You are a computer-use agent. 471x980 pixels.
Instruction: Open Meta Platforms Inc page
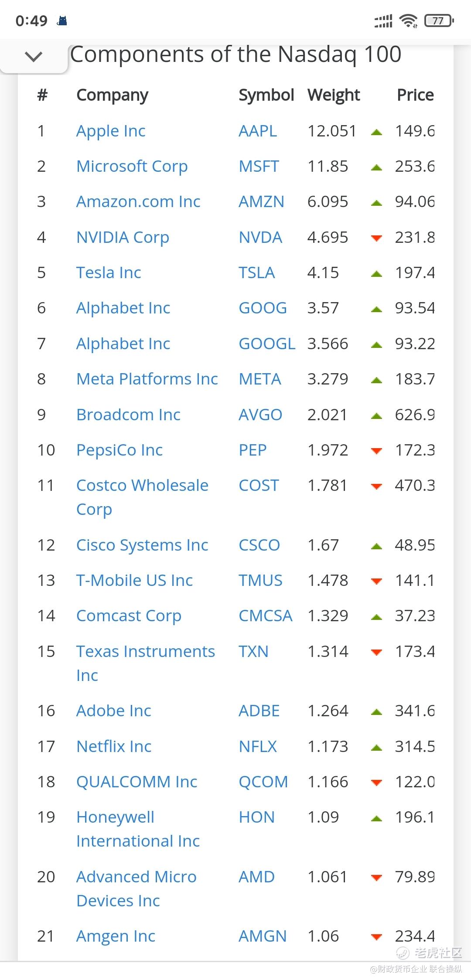(147, 379)
